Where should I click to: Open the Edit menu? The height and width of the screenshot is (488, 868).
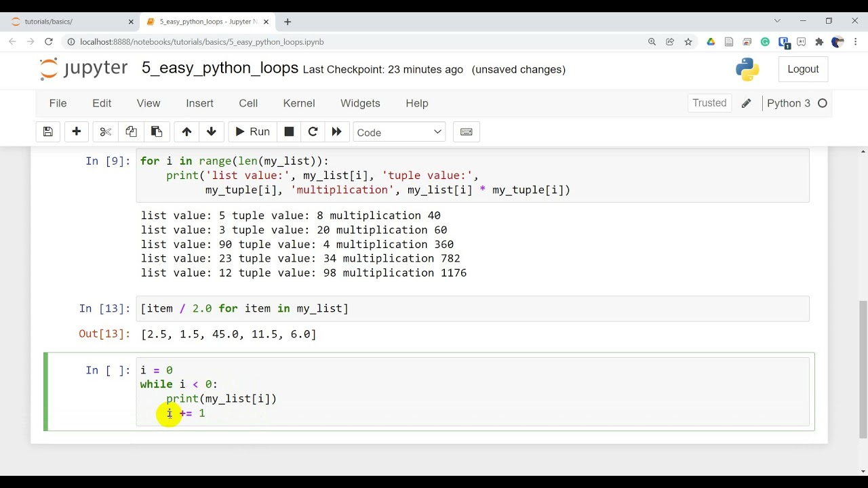(102, 103)
